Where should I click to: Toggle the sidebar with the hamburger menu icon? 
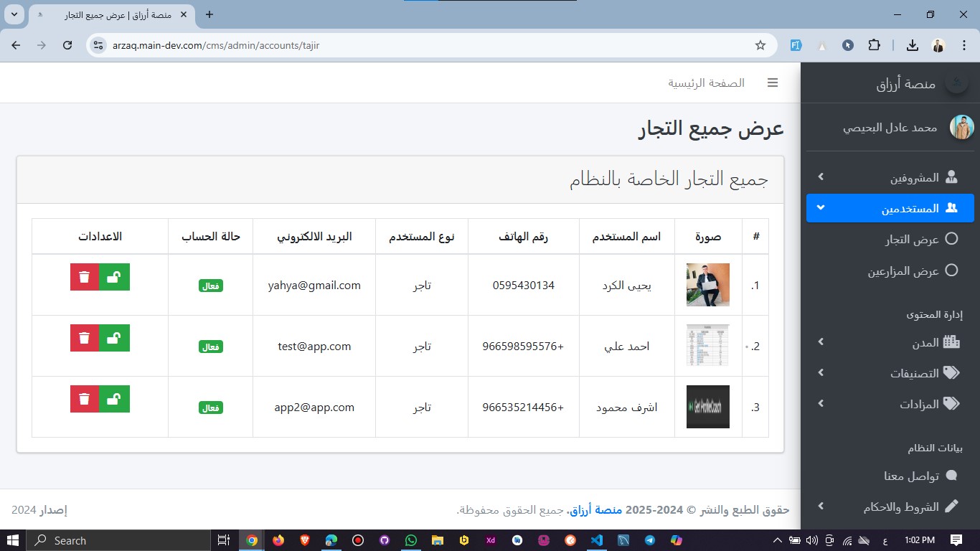click(x=773, y=83)
